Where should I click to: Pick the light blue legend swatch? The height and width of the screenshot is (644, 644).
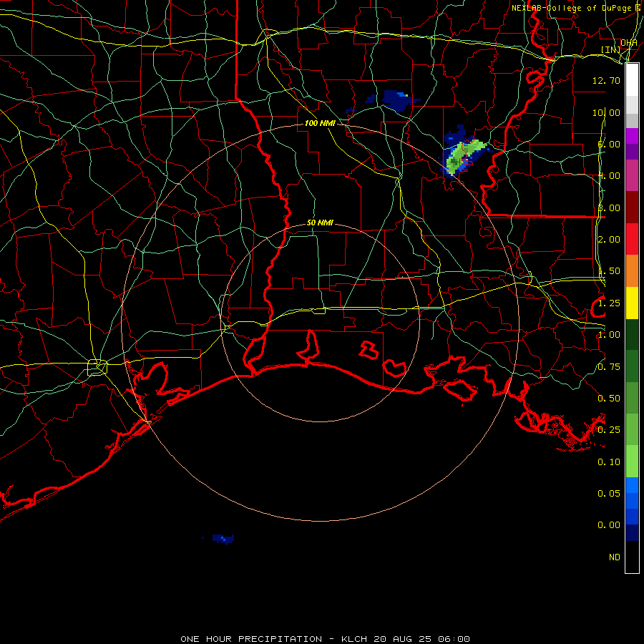point(632,485)
